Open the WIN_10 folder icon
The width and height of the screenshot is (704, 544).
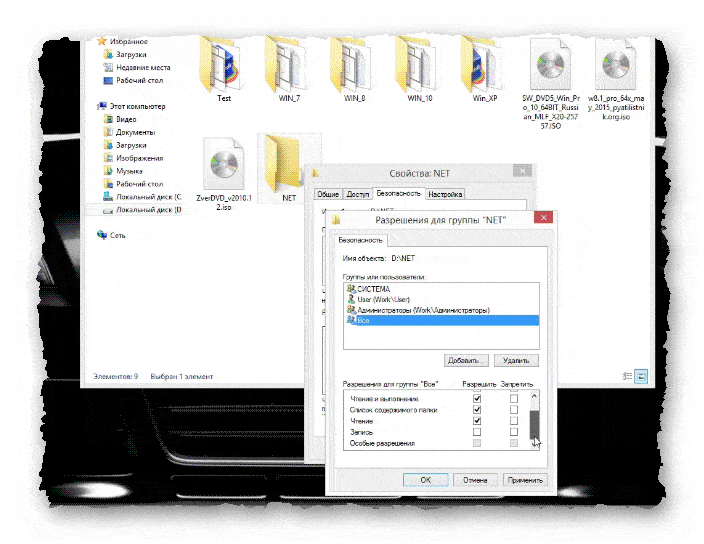pyautogui.click(x=418, y=64)
